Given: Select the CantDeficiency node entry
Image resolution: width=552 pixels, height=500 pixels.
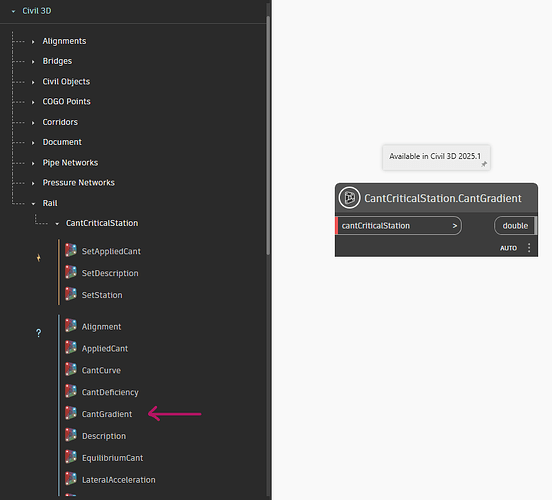Looking at the screenshot, I should click(102, 392).
